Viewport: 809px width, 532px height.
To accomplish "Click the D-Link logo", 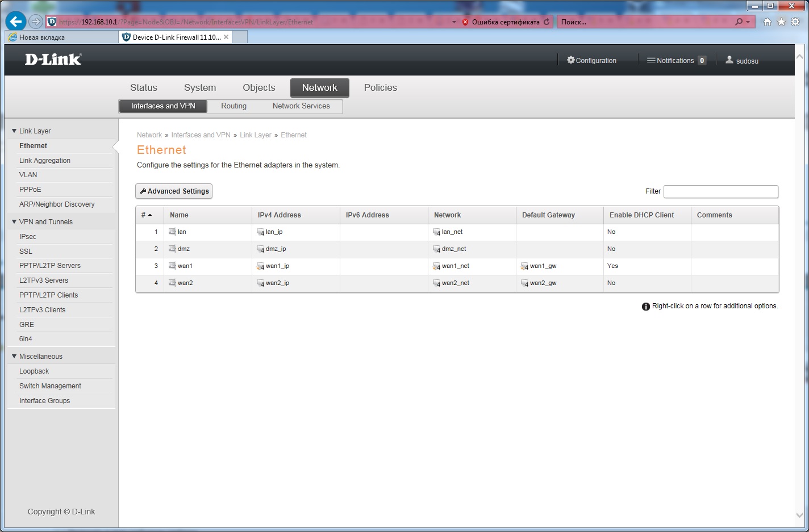I will [53, 59].
